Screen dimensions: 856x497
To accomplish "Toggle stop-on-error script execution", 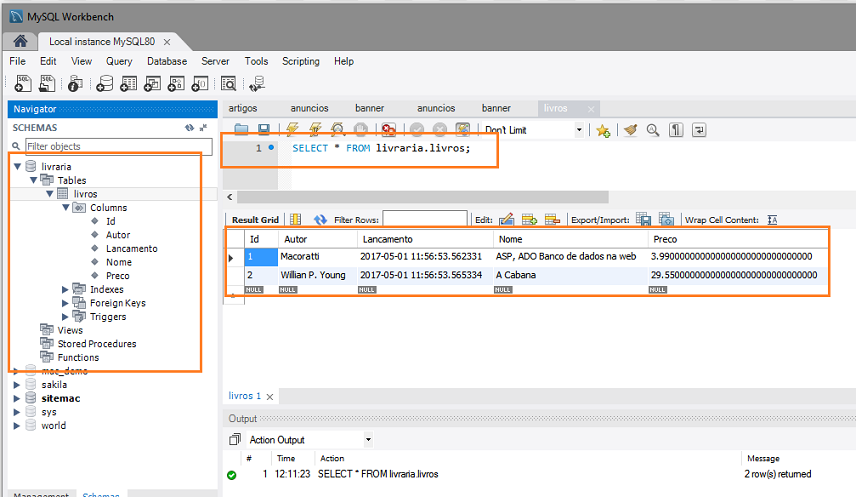I will click(x=388, y=130).
